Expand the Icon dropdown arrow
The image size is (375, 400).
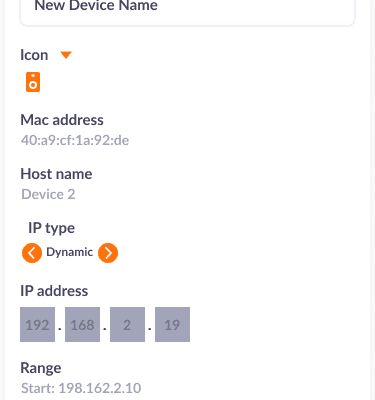(x=66, y=55)
